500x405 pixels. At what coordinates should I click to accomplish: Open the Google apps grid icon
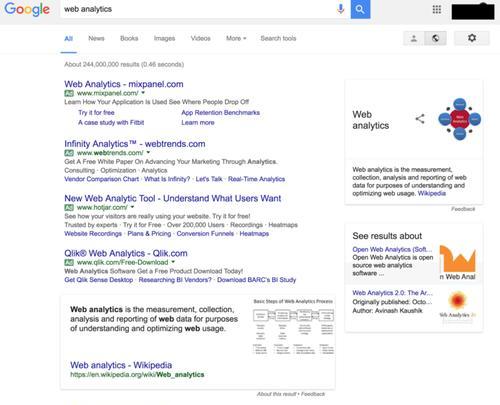[437, 9]
